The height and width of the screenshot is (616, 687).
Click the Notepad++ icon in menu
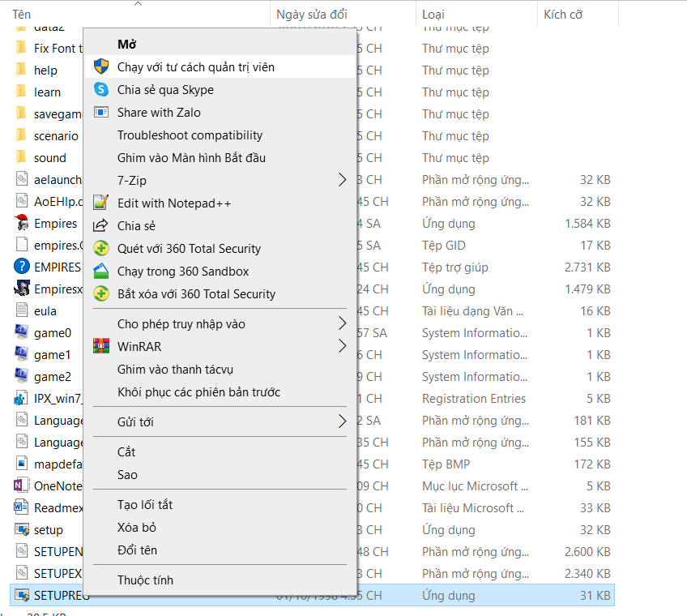101,203
